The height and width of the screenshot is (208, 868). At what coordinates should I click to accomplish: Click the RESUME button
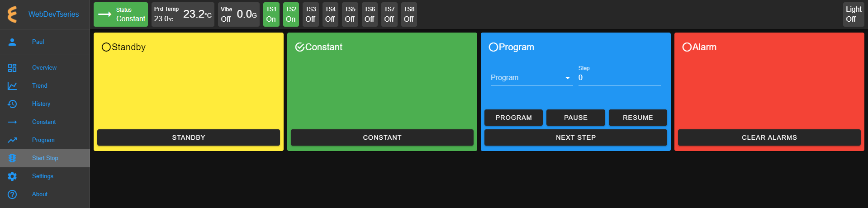[x=638, y=118]
